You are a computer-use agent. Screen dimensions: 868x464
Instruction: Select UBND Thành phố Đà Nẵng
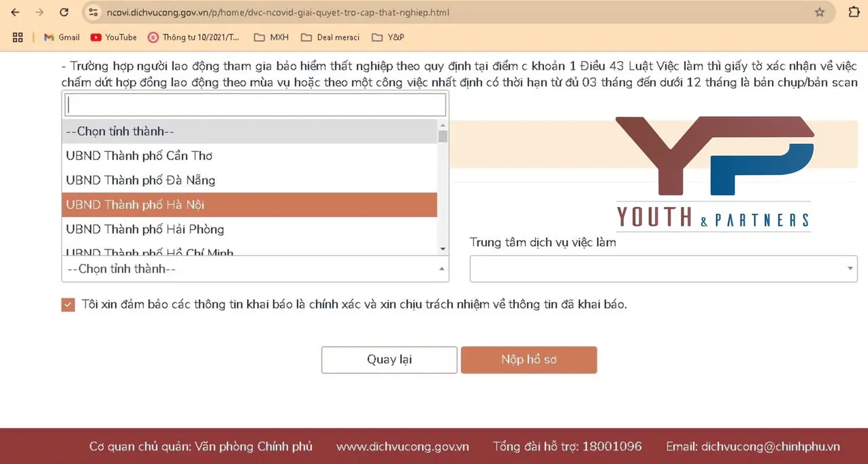[x=250, y=180]
